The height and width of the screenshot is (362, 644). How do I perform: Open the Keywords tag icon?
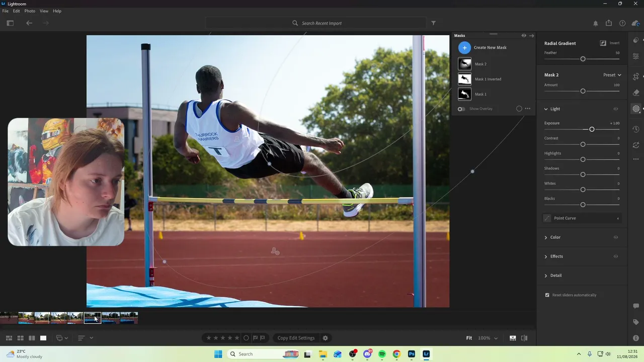coord(636,322)
